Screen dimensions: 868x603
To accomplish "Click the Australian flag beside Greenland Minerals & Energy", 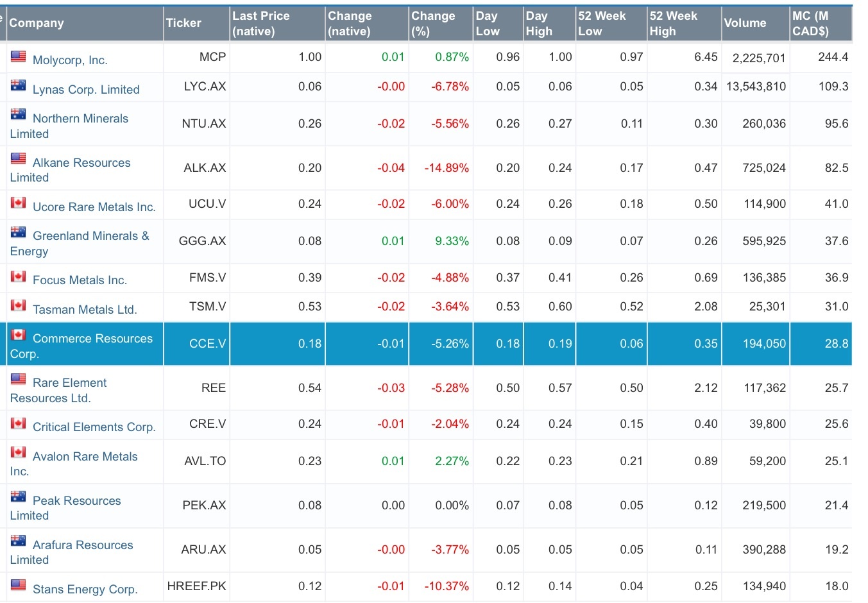I will (18, 232).
